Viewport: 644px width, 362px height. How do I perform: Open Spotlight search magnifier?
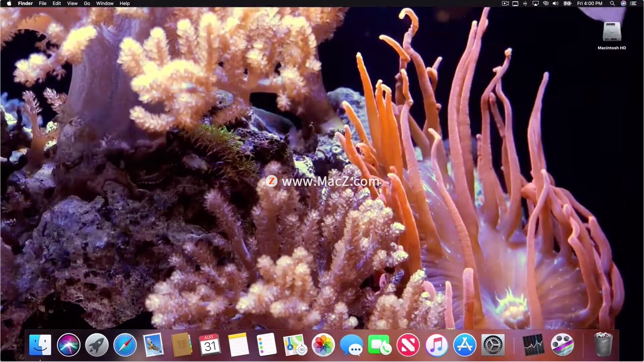612,3
